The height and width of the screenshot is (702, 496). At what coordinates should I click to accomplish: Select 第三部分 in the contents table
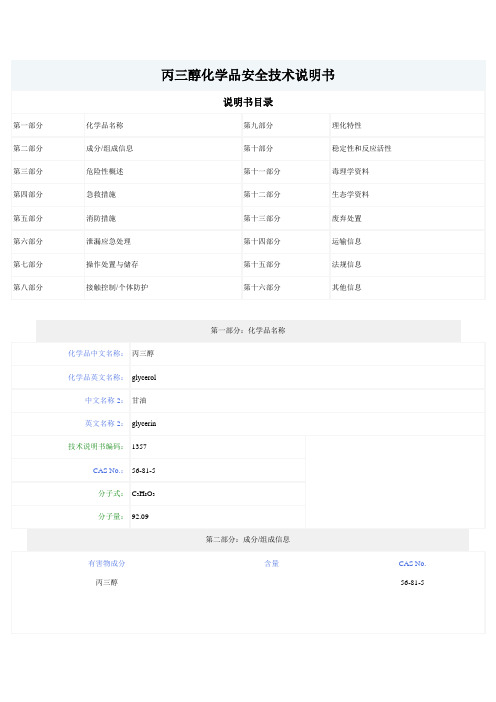28,171
